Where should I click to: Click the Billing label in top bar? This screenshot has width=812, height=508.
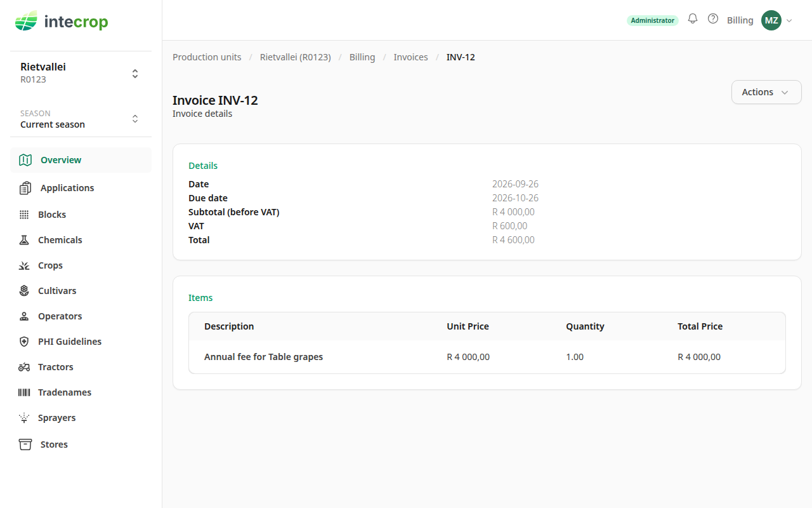740,20
